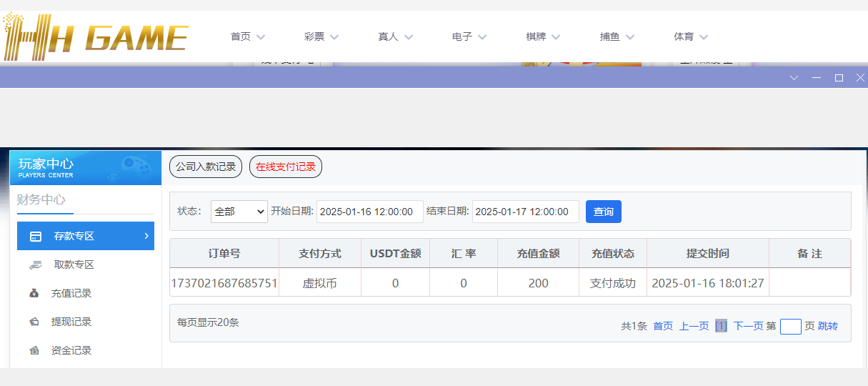Screen dimensions: 868x386
Task: Expand the 彩票 navigation menu
Action: click(x=321, y=36)
